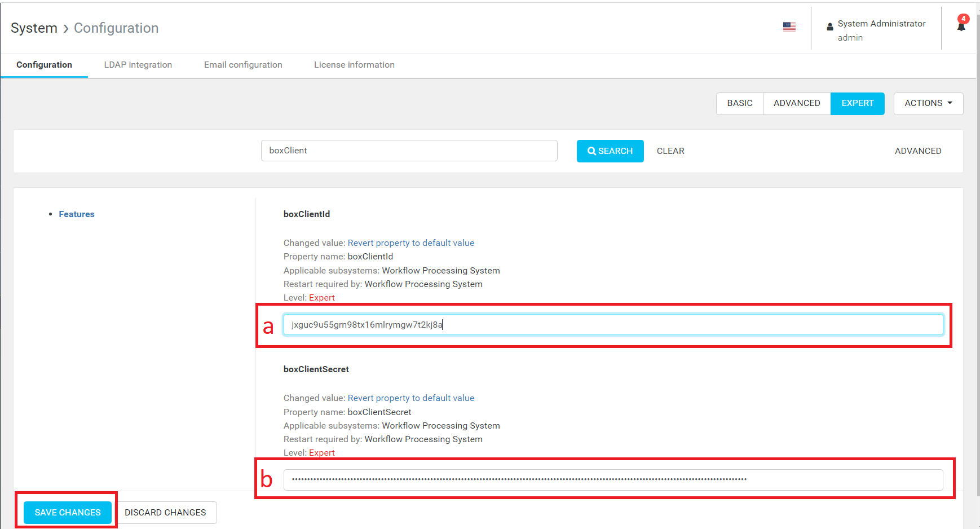This screenshot has width=980, height=529.
Task: Choose the EXPERT configuration level
Action: tap(857, 103)
